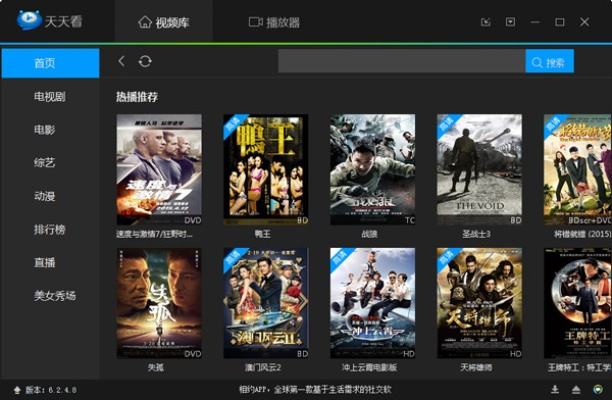Open the 冲上云霄电影版 poster
The width and height of the screenshot is (612, 400).
coord(373,303)
